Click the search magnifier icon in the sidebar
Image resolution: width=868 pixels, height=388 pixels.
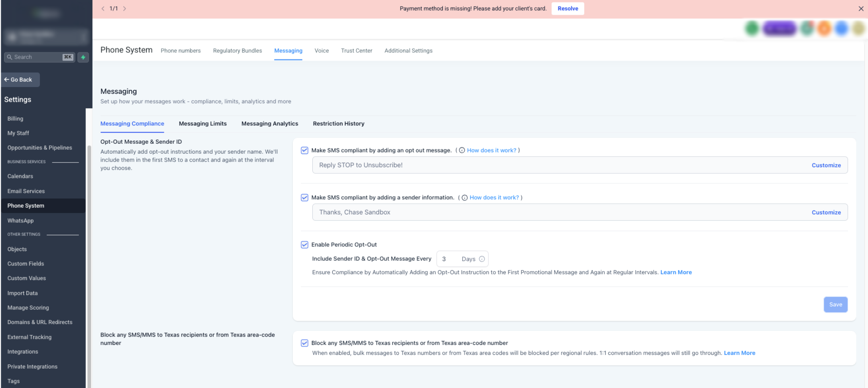[10, 57]
